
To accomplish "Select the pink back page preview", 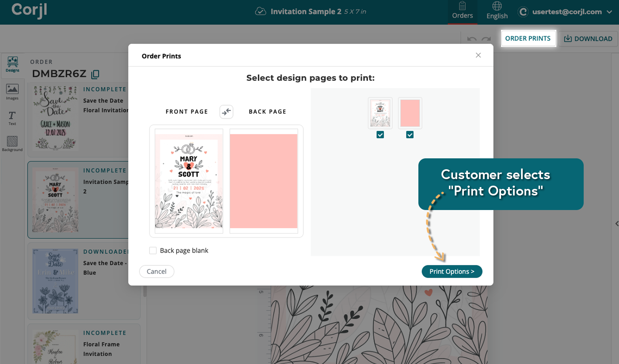I will coord(264,181).
